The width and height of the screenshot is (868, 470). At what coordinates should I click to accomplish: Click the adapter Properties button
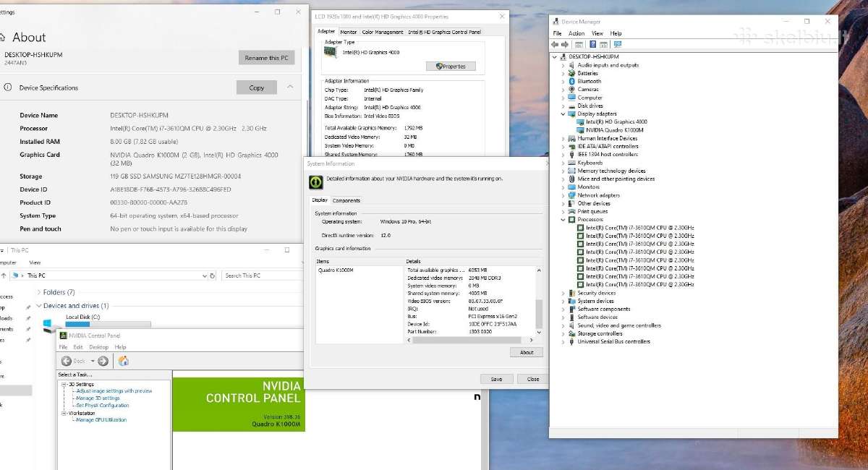coord(451,67)
